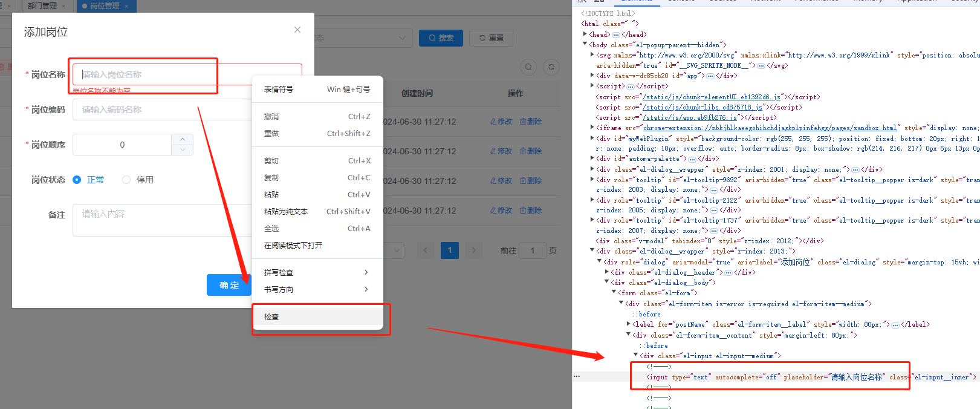
Task: Expand the el-tooltip-9692 tooltip div
Action: pyautogui.click(x=592, y=179)
